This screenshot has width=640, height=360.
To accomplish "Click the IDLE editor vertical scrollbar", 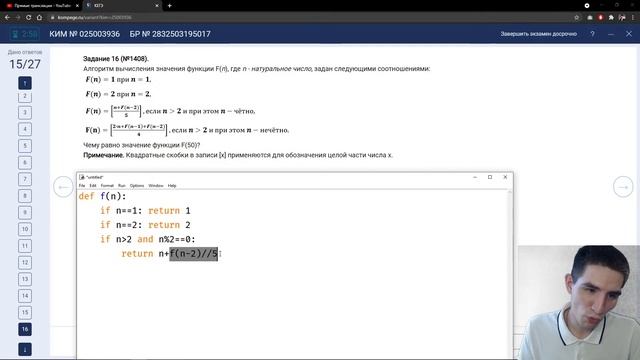I will tap(509, 274).
